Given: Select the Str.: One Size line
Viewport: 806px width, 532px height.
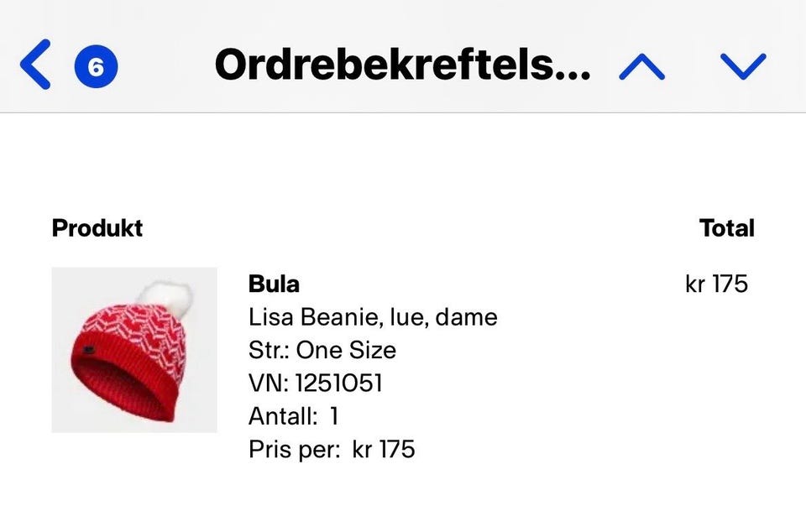Looking at the screenshot, I should click(322, 350).
